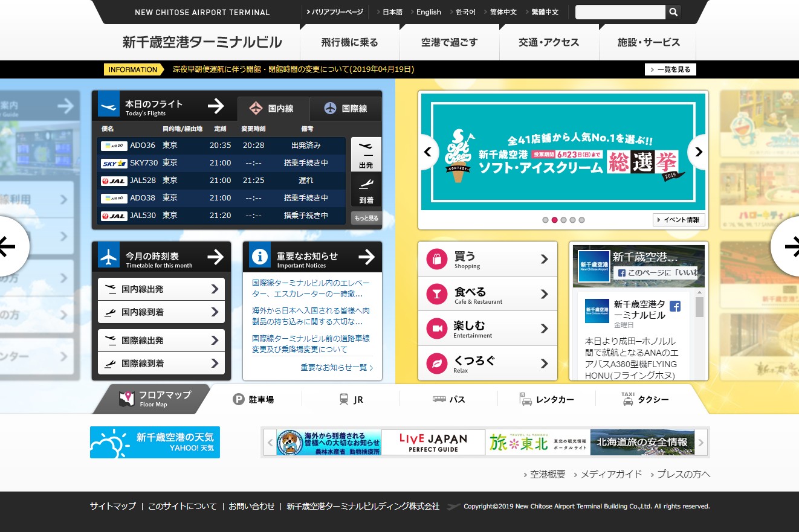Click the Relax leaf icon
Image resolution: width=799 pixels, height=532 pixels.
coord(436,363)
